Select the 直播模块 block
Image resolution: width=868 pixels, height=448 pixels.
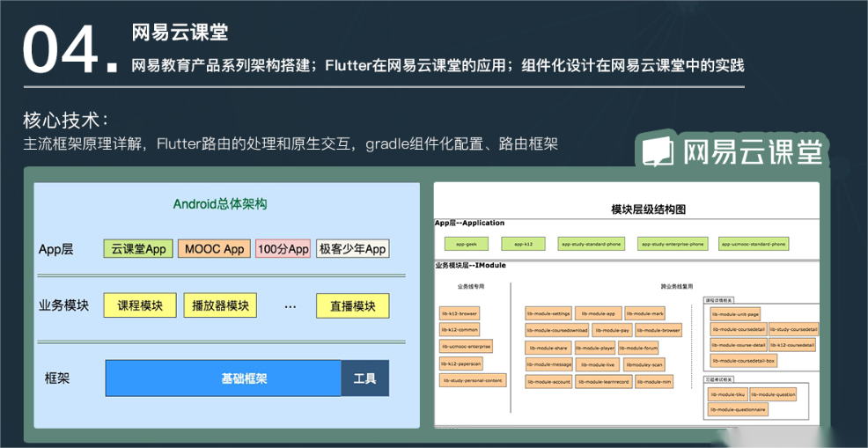coord(352,305)
